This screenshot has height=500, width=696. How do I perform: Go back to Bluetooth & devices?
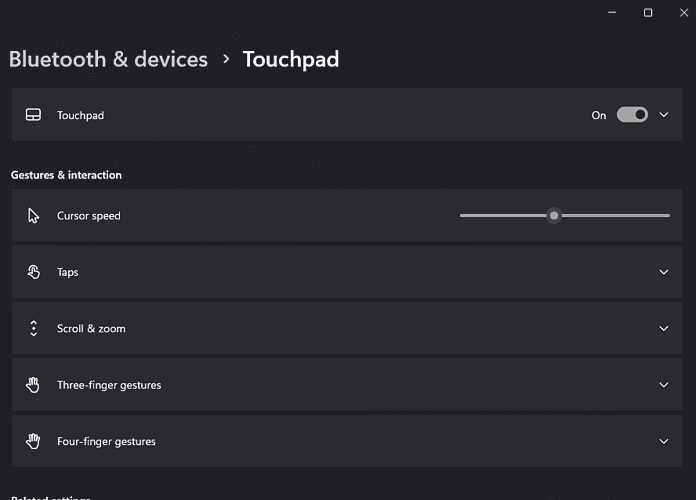tap(108, 60)
